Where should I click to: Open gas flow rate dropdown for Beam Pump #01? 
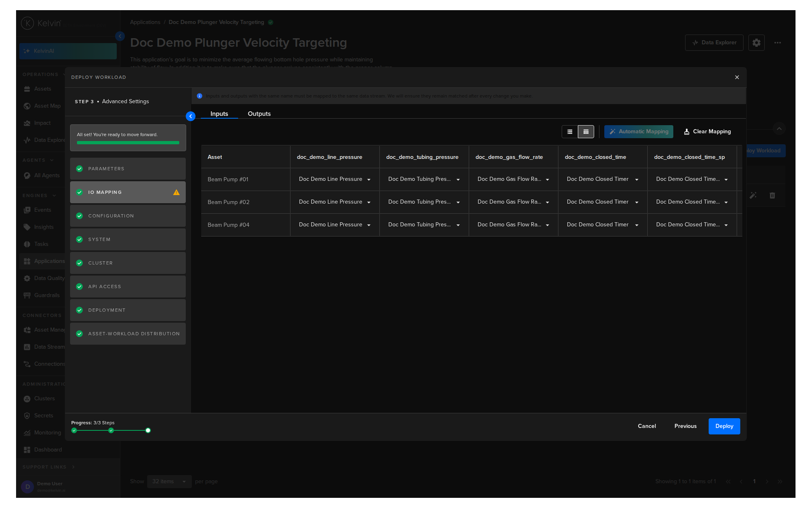(513, 179)
